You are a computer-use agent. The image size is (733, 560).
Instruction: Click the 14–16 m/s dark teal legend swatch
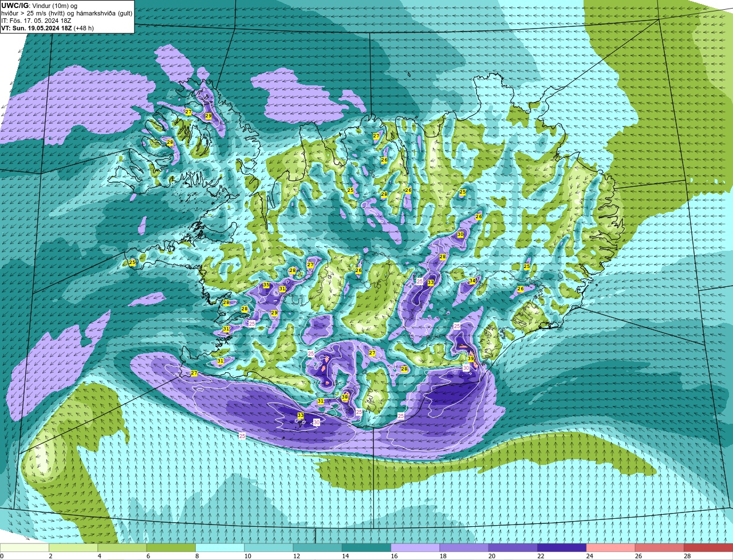(366, 548)
